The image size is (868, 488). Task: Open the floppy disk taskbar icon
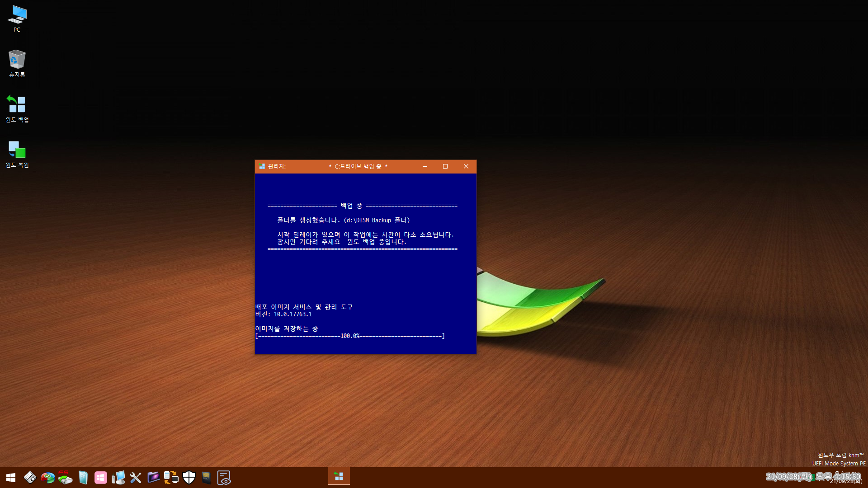coord(30,477)
